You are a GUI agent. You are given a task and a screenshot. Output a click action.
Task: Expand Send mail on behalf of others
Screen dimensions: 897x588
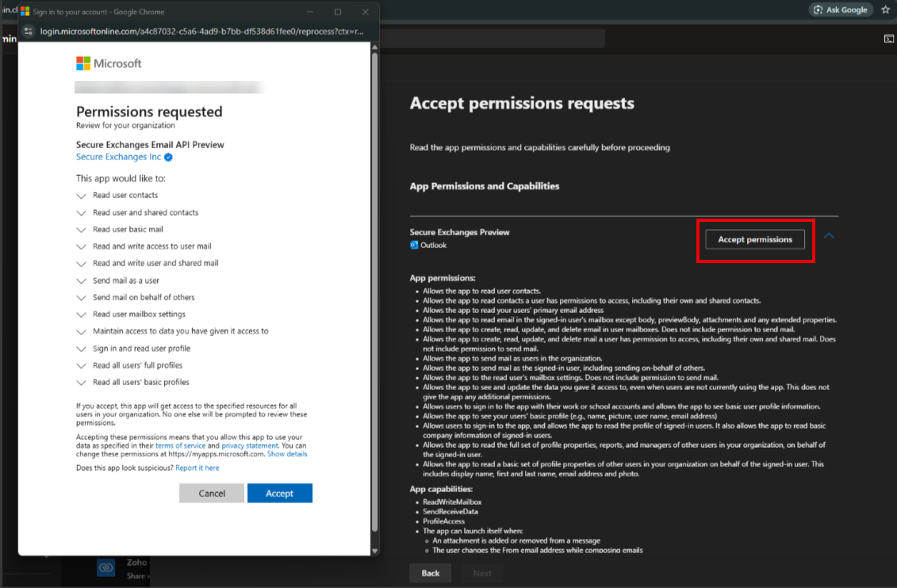click(x=81, y=298)
